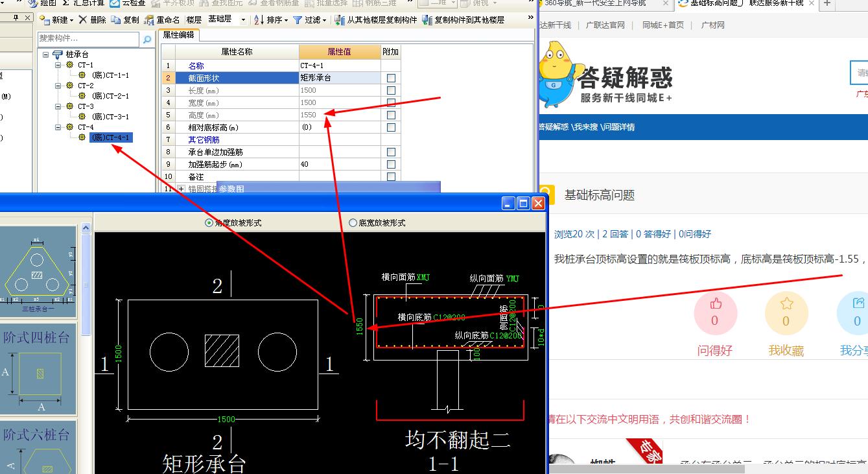Click the 桩承台 root node icon
This screenshot has width=868, height=474.
tap(58, 55)
